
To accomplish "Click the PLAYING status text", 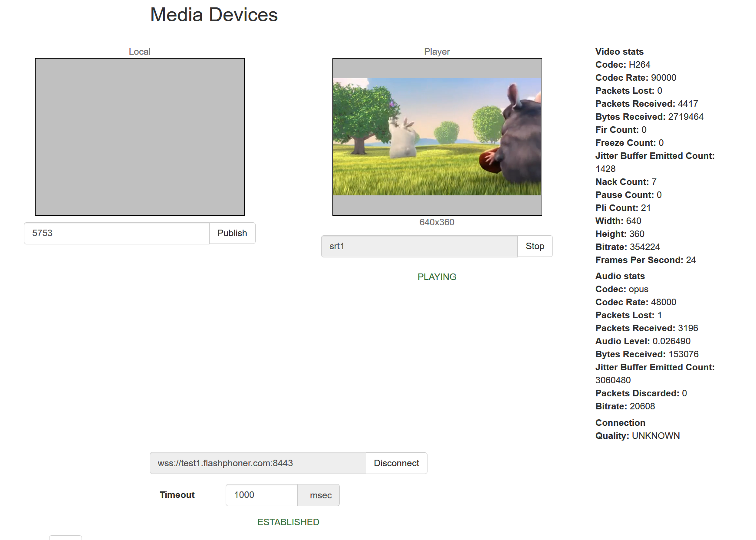I will pyautogui.click(x=437, y=277).
